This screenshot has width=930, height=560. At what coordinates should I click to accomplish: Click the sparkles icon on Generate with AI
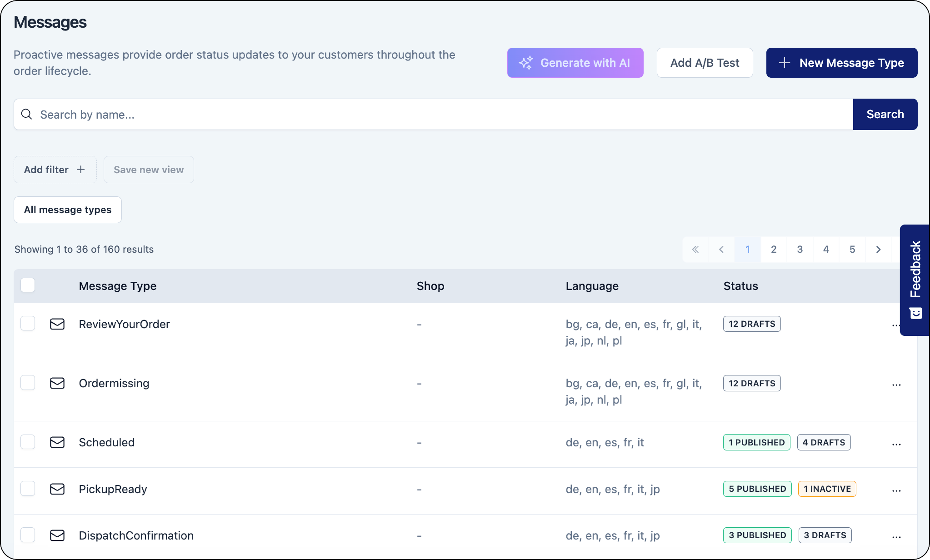click(x=526, y=63)
